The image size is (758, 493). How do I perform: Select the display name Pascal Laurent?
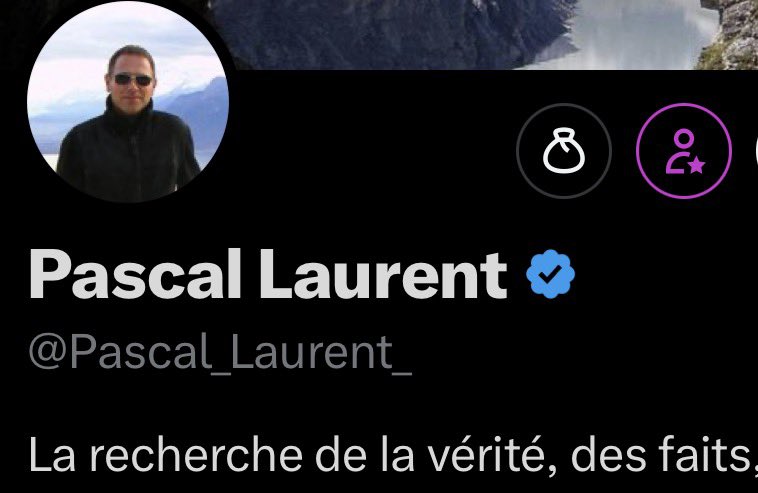[268, 275]
